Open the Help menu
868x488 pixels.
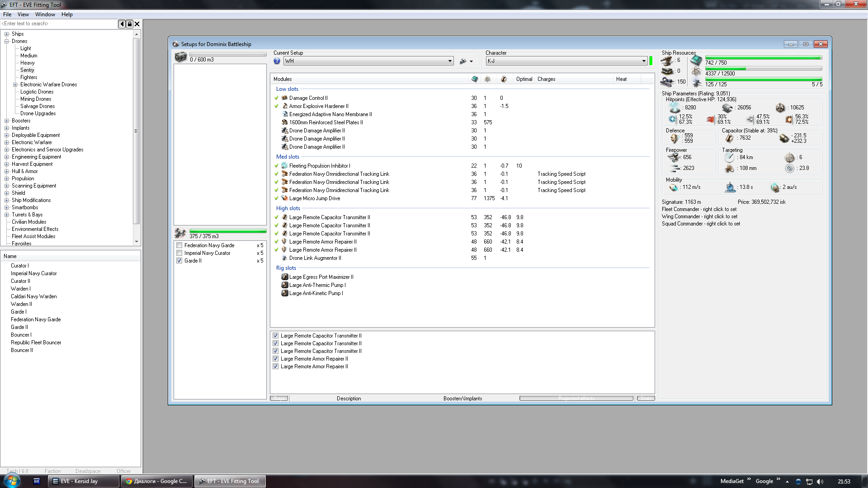[67, 14]
